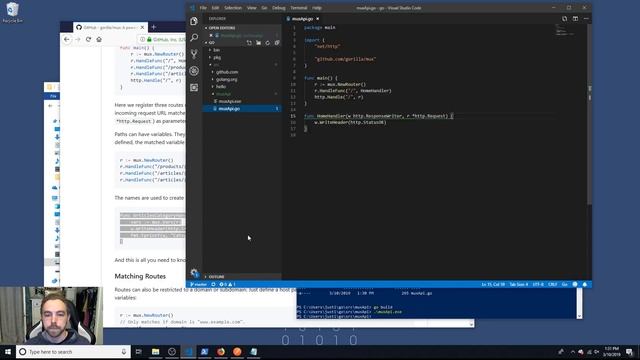Open the Debug menu
This screenshot has height=360, width=640.
[279, 8]
